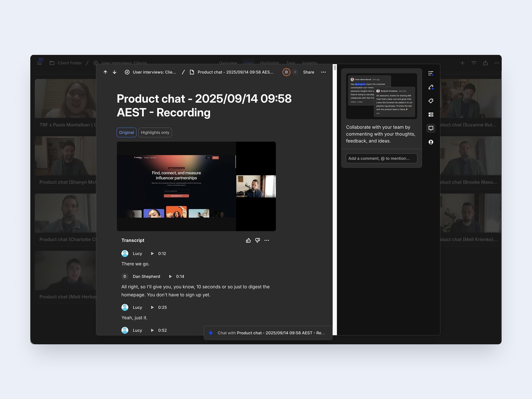The height and width of the screenshot is (399, 532).
Task: Open Chat with Product chat AI bar
Action: point(268,333)
